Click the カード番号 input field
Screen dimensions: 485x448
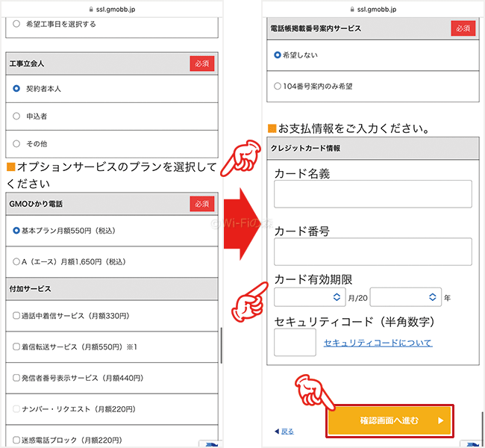point(373,252)
